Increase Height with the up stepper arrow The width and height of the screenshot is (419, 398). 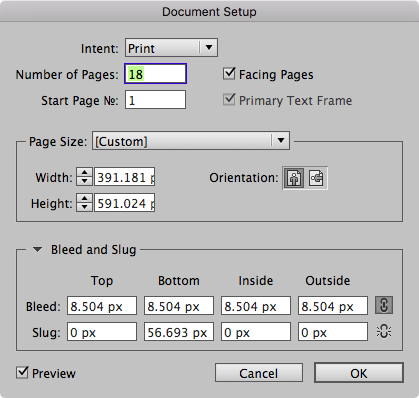point(84,199)
